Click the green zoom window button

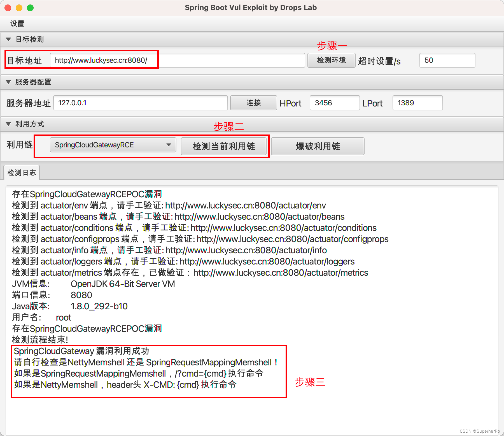(x=30, y=8)
